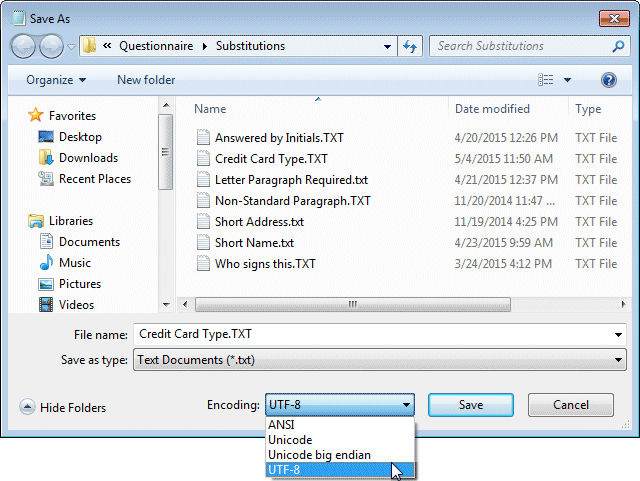This screenshot has width=640, height=481.
Task: Select the file named Short Address.txt
Action: pos(259,222)
